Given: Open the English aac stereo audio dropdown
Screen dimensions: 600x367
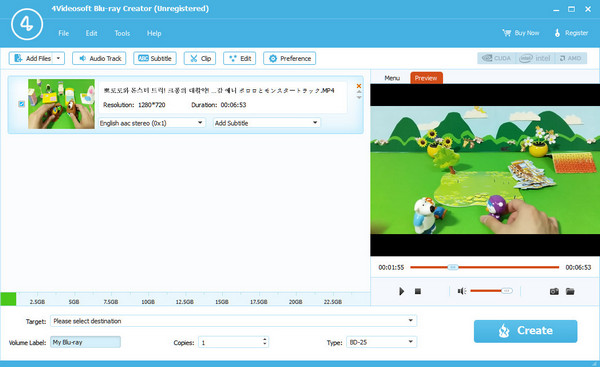Looking at the screenshot, I should coord(152,123).
